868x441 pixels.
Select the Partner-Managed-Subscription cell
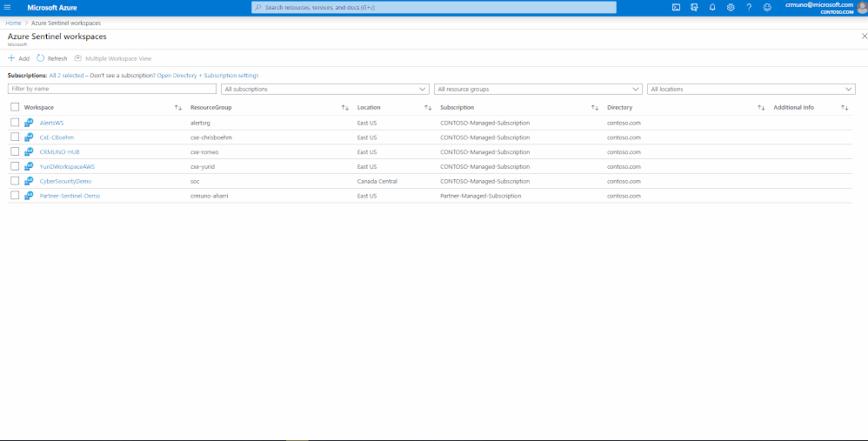pos(480,196)
